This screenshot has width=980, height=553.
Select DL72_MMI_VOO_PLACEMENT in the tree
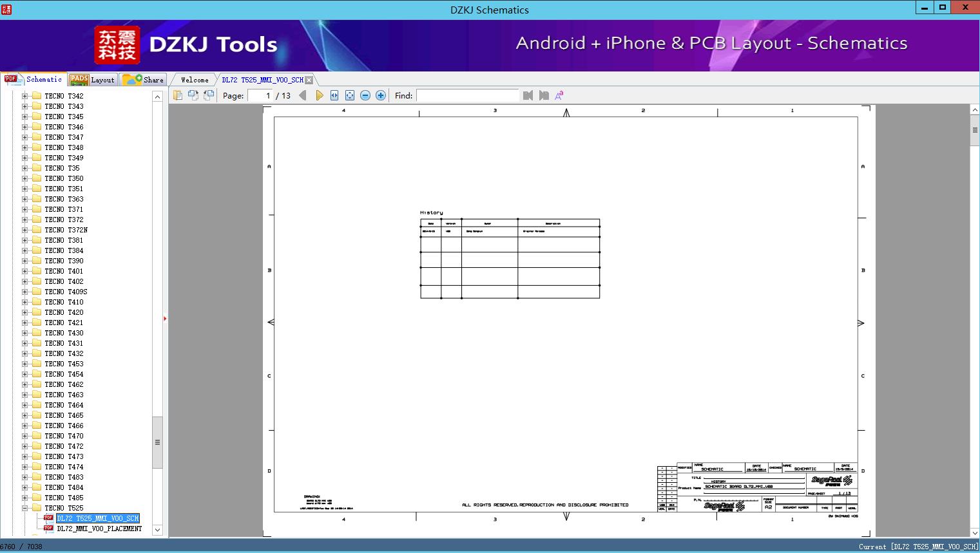coord(99,529)
